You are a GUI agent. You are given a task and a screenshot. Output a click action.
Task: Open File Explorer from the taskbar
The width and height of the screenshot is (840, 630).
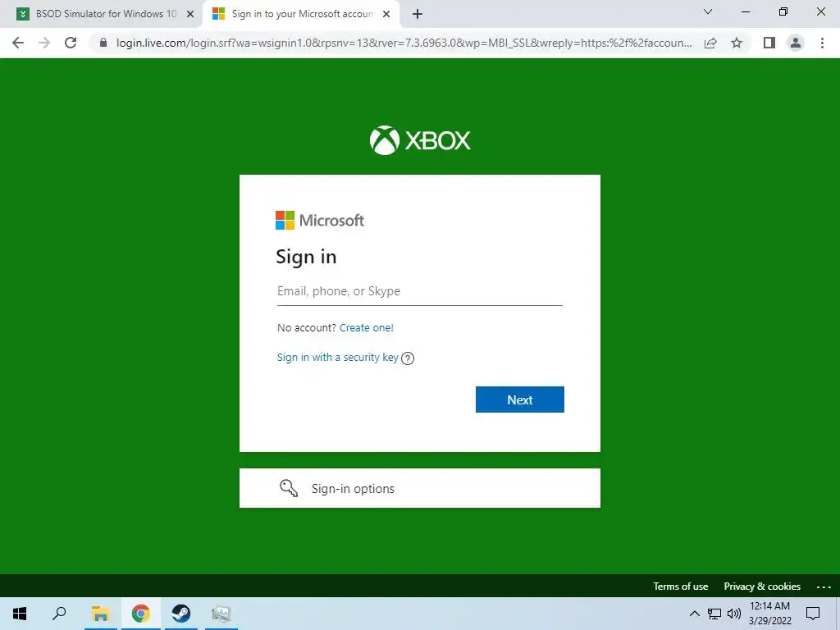[100, 614]
